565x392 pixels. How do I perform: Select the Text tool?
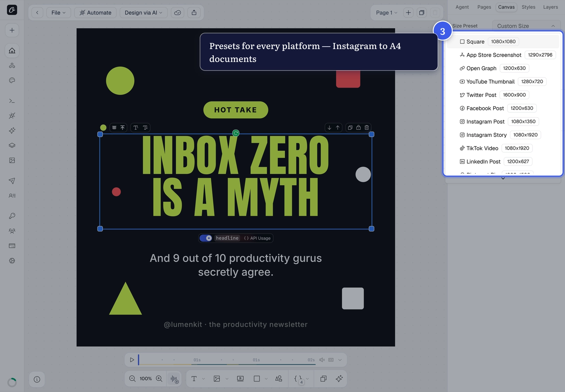[x=194, y=379]
